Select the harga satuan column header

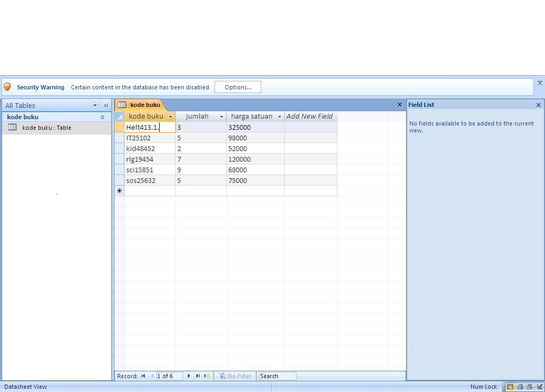252,116
